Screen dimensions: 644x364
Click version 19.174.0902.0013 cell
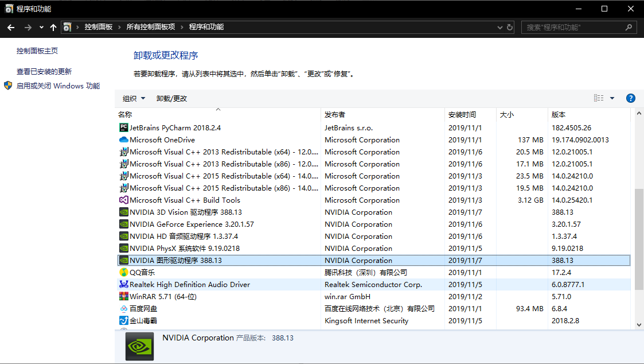(580, 140)
